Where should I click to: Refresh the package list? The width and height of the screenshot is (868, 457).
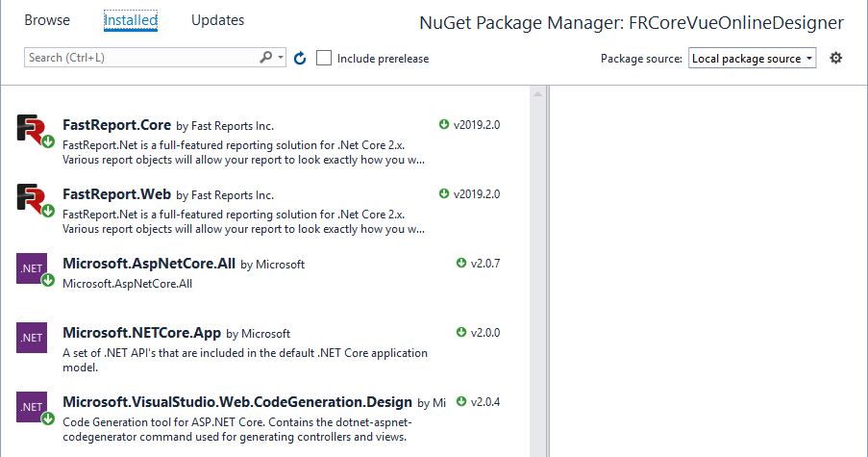(300, 59)
